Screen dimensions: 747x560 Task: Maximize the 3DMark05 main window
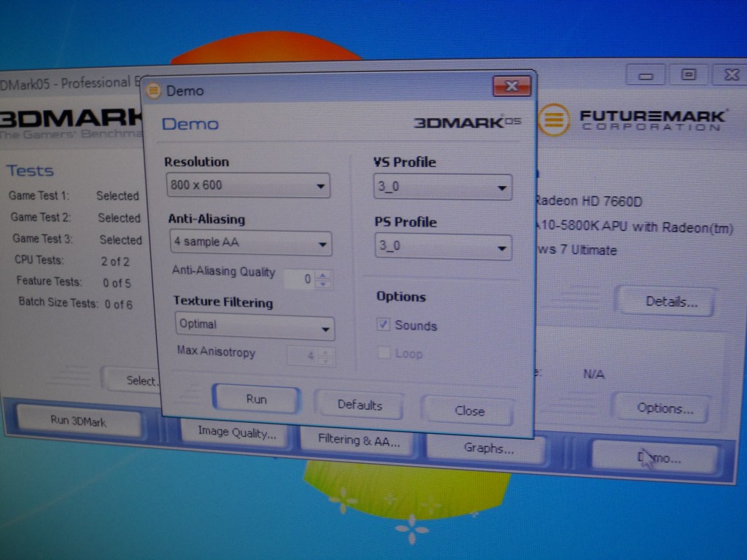point(689,75)
